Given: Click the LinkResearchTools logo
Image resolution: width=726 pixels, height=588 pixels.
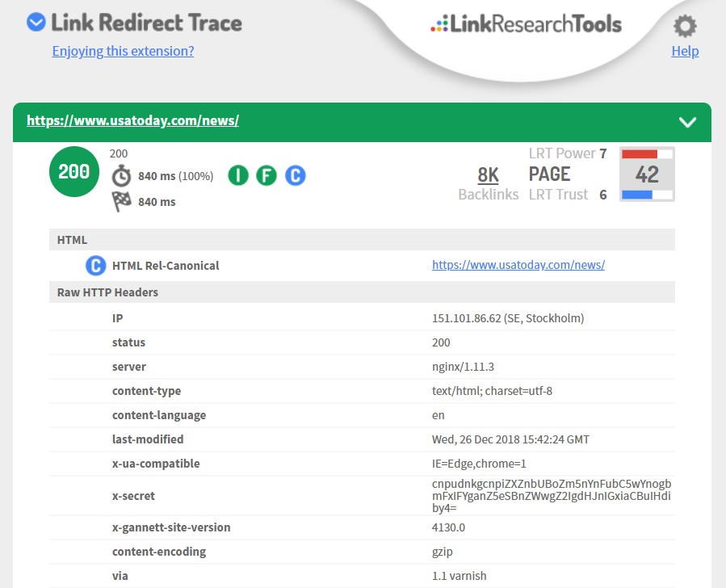Looking at the screenshot, I should coord(526,24).
